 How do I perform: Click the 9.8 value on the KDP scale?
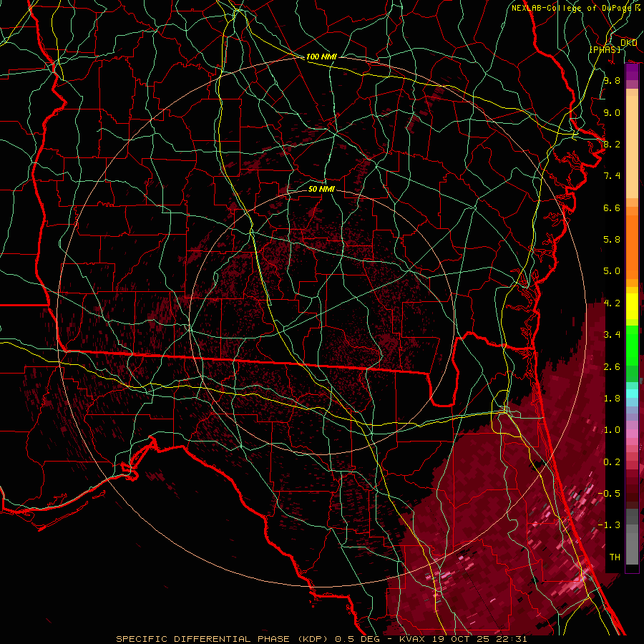point(612,80)
